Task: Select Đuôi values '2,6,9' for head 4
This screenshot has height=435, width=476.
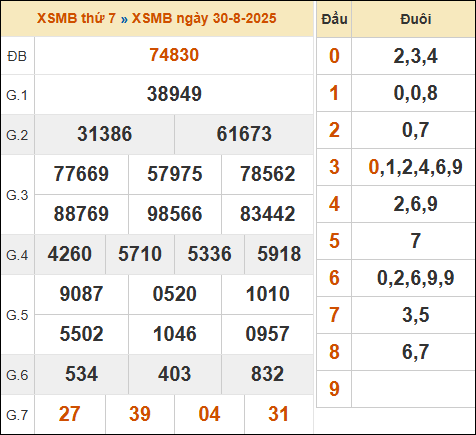Action: [415, 204]
